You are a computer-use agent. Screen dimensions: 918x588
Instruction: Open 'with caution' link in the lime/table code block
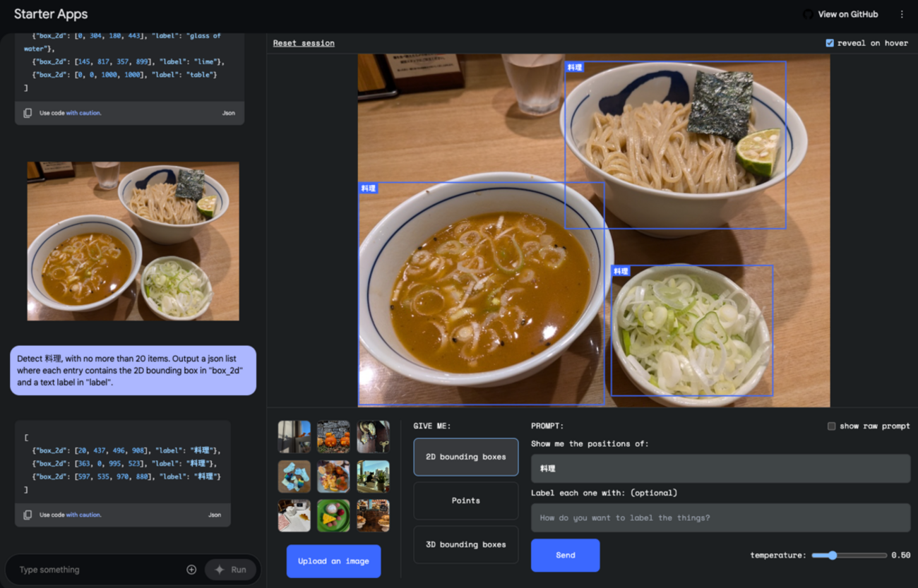click(83, 113)
